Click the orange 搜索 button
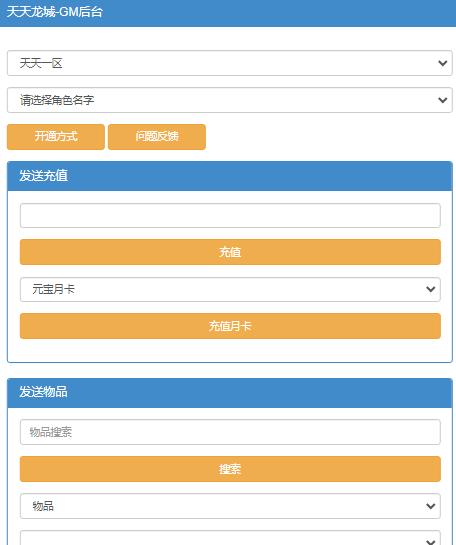Screen dimensions: 456x545 click(230, 469)
